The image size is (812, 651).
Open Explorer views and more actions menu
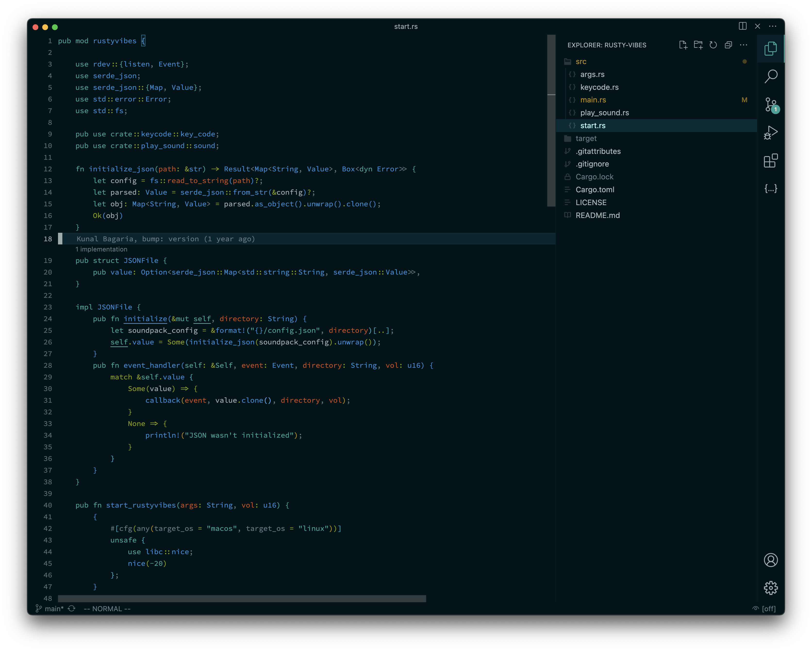tap(743, 45)
